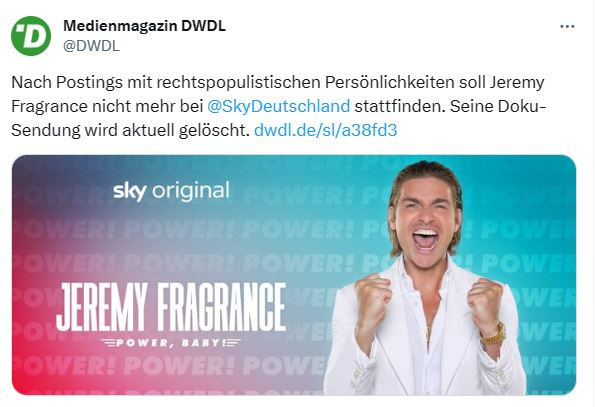Follow the dwdl.de/sl/a38fd3 link
The image size is (596, 407).
pos(325,130)
